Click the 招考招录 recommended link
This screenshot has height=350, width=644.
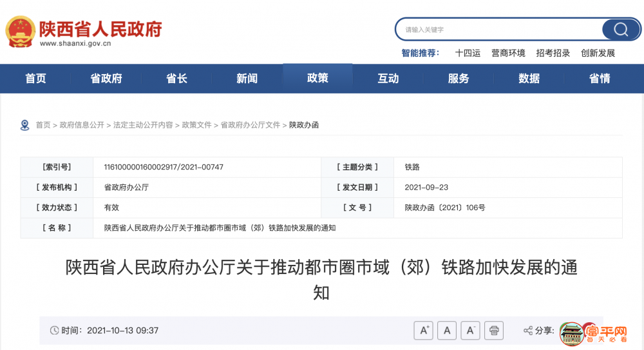pyautogui.click(x=553, y=53)
